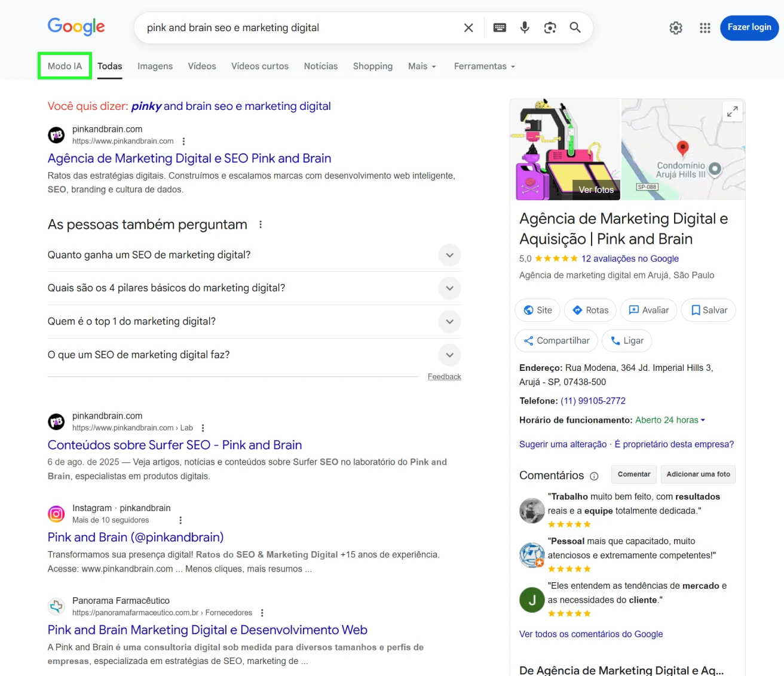Screen dimensions: 784x676
Task: Open the Vídeos curtos tab
Action: point(260,66)
